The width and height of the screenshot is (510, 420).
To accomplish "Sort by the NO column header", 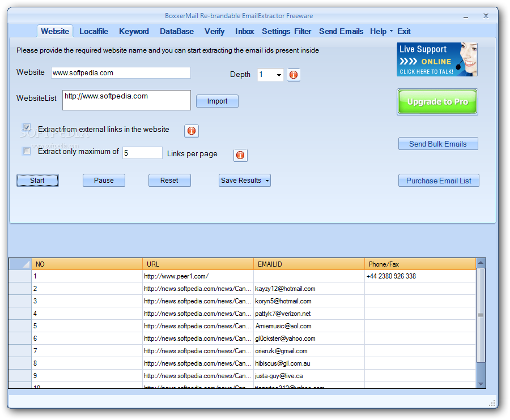I will point(87,264).
